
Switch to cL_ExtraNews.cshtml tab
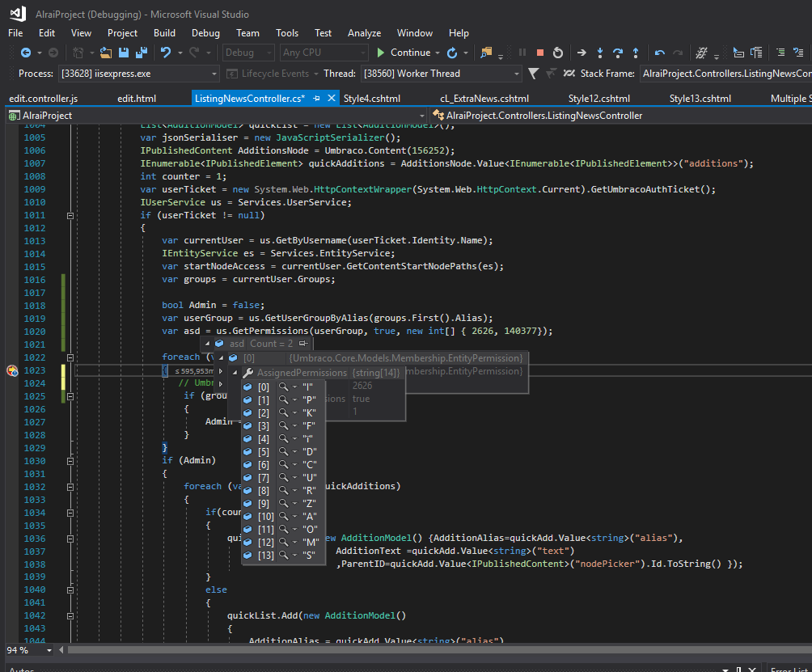tap(484, 99)
